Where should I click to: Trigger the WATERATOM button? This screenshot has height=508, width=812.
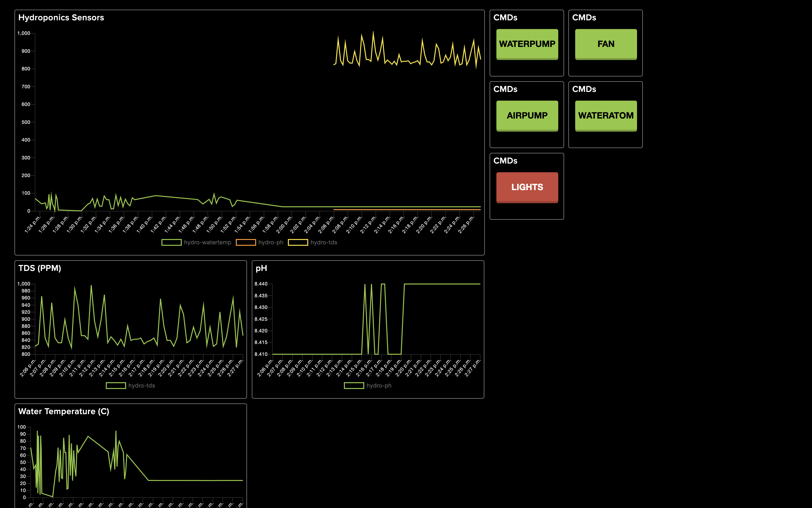[x=606, y=116]
